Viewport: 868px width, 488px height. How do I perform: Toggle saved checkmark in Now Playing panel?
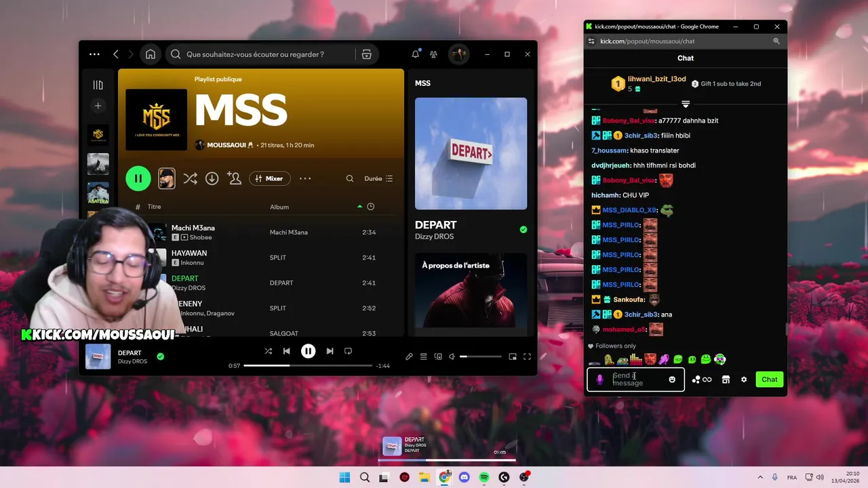523,230
